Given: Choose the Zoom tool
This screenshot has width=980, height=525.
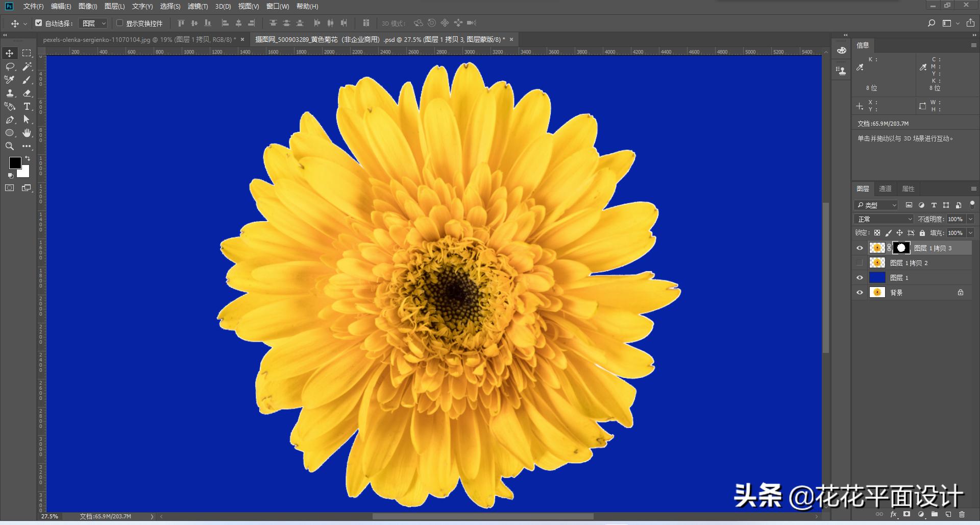Looking at the screenshot, I should 10,146.
